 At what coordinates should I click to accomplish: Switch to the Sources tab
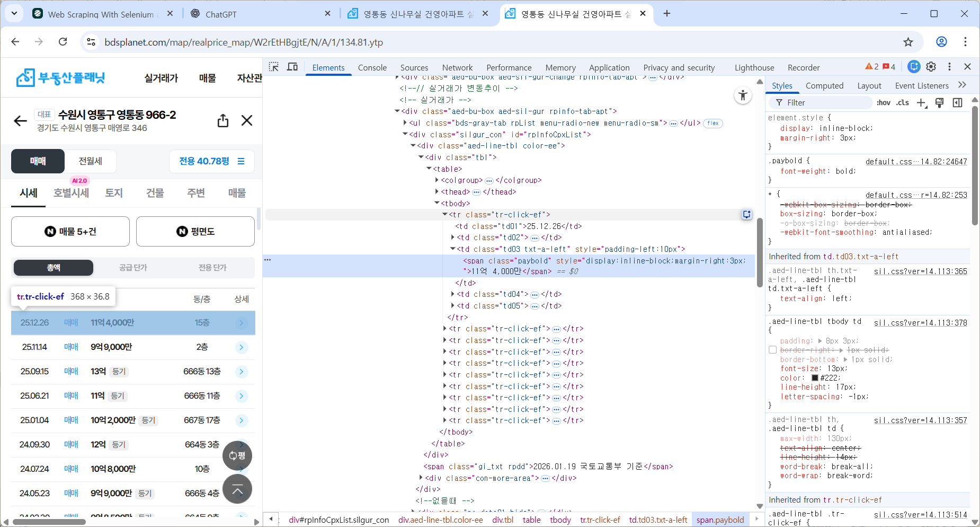(x=414, y=67)
